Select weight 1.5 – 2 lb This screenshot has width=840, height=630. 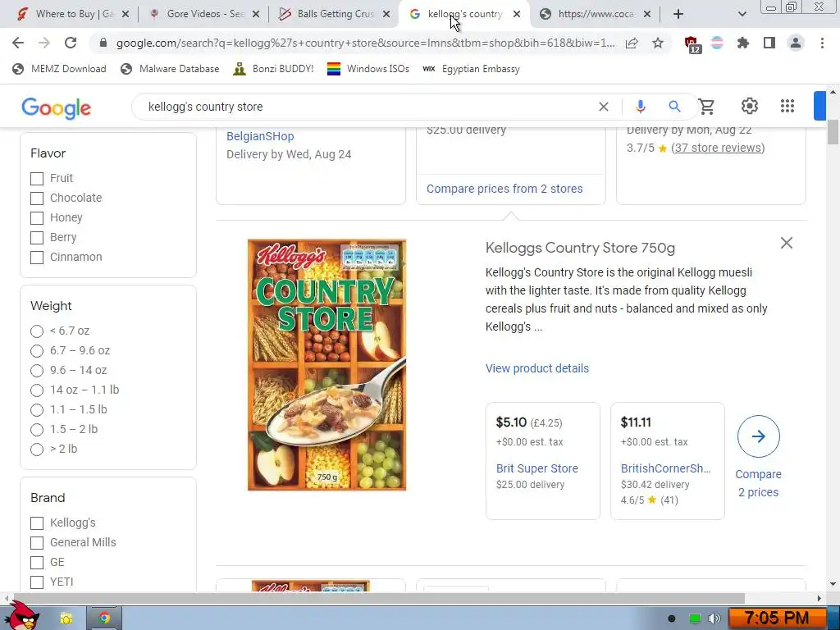click(x=37, y=430)
